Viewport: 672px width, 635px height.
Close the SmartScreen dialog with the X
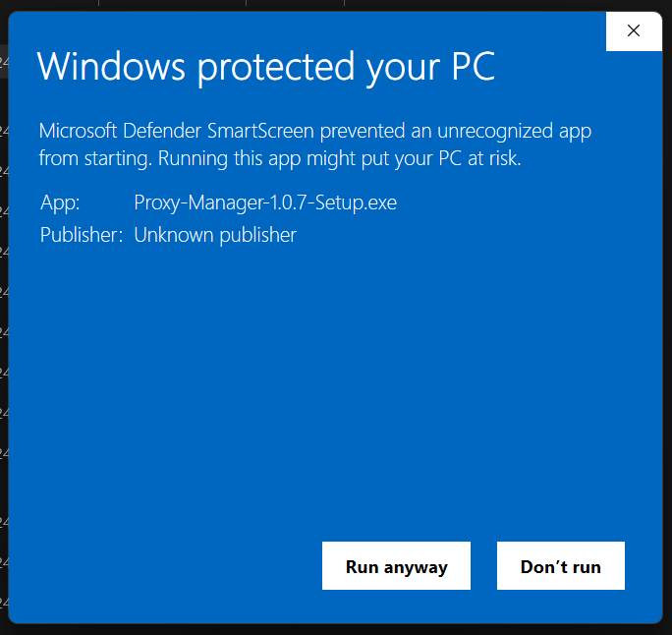(634, 30)
